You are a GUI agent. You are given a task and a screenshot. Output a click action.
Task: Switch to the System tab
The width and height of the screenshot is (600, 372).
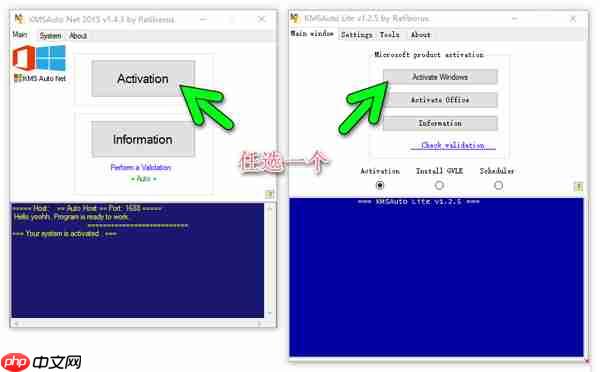click(50, 36)
